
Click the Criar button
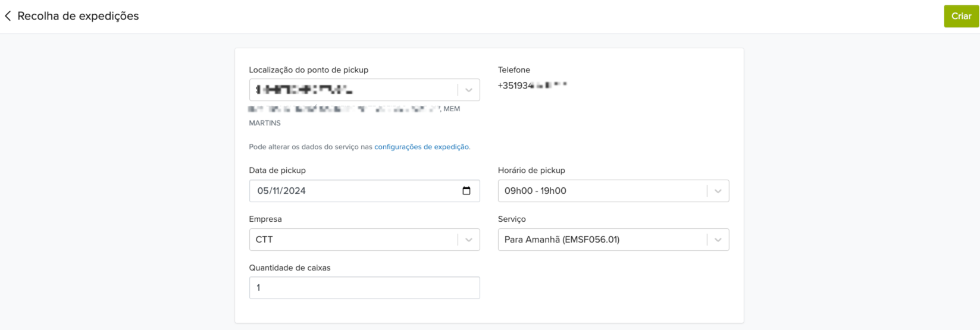point(961,16)
